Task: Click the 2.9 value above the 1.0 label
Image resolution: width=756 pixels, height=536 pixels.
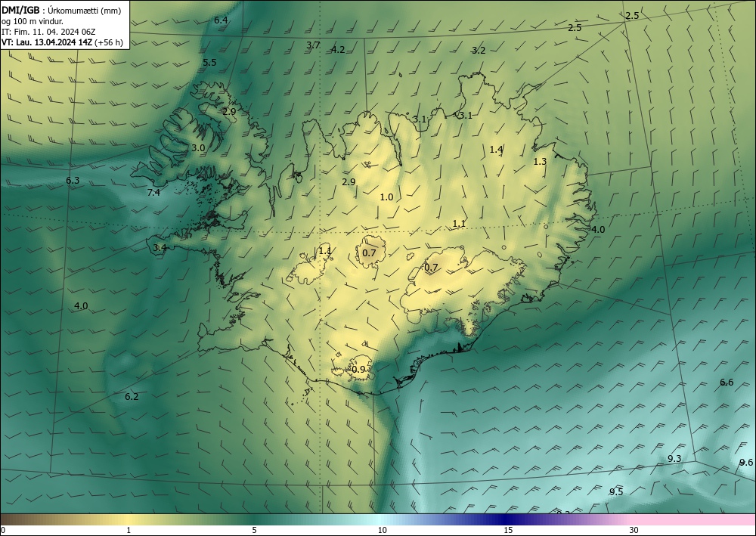Action: [x=349, y=181]
